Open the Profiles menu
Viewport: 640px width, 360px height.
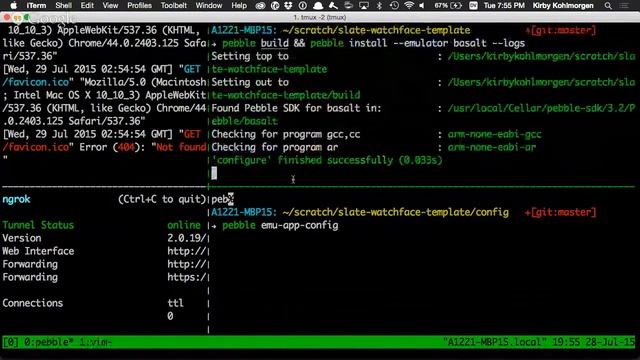(139, 5)
